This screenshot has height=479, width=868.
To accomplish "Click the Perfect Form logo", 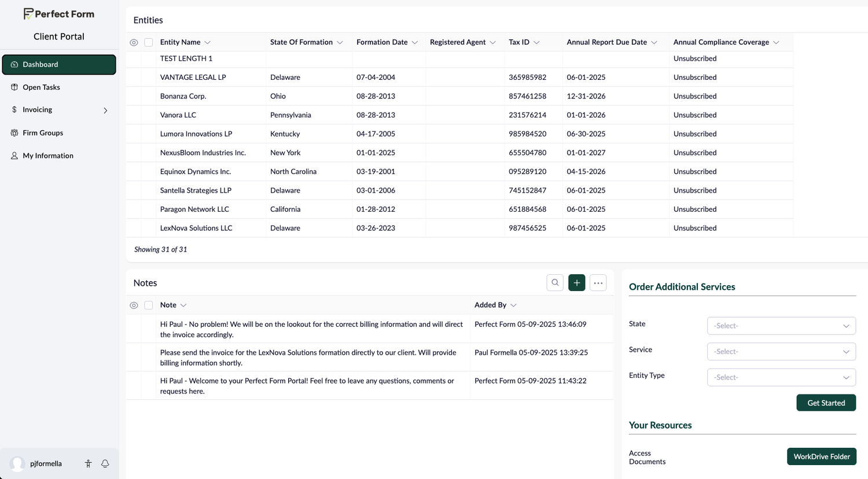I will [x=58, y=13].
